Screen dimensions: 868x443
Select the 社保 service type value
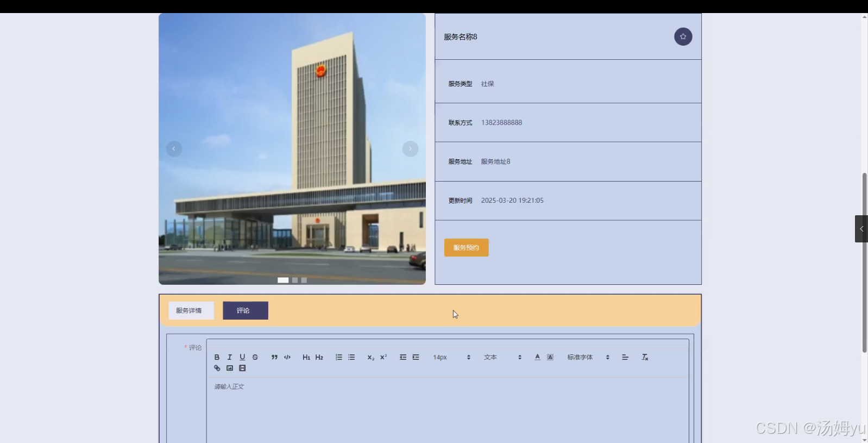487,84
